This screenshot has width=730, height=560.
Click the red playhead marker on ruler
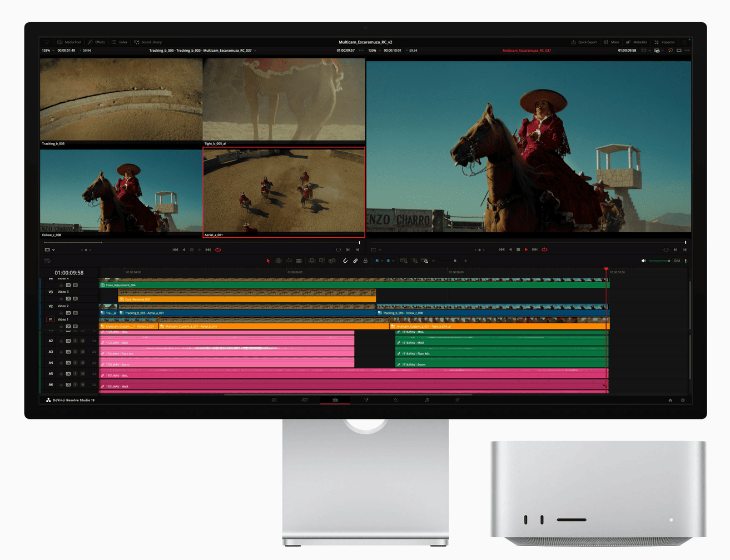click(607, 269)
